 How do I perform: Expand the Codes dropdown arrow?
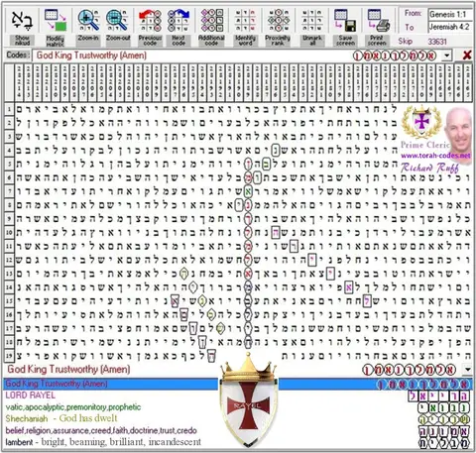447,56
